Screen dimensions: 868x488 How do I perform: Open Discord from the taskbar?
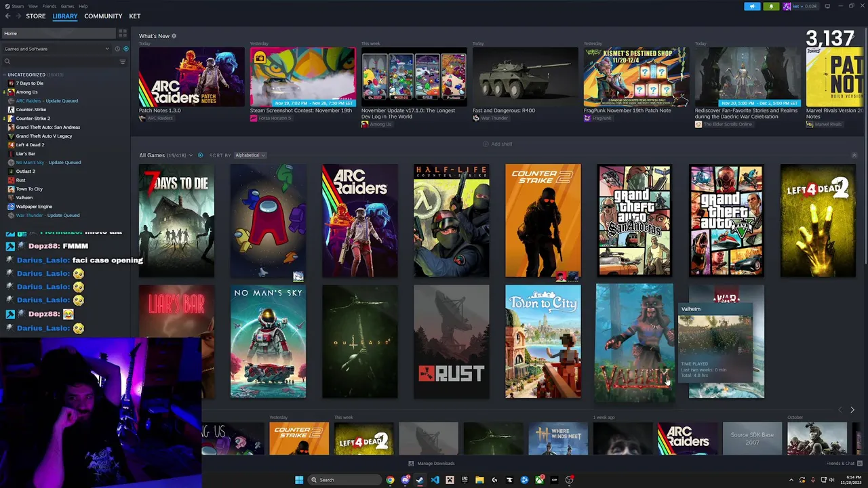click(405, 480)
